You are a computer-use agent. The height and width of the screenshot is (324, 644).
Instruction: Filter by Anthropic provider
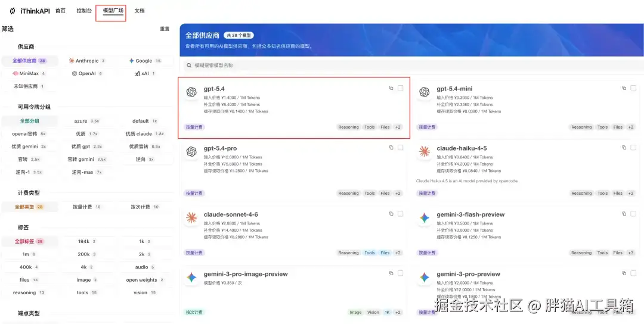point(87,61)
